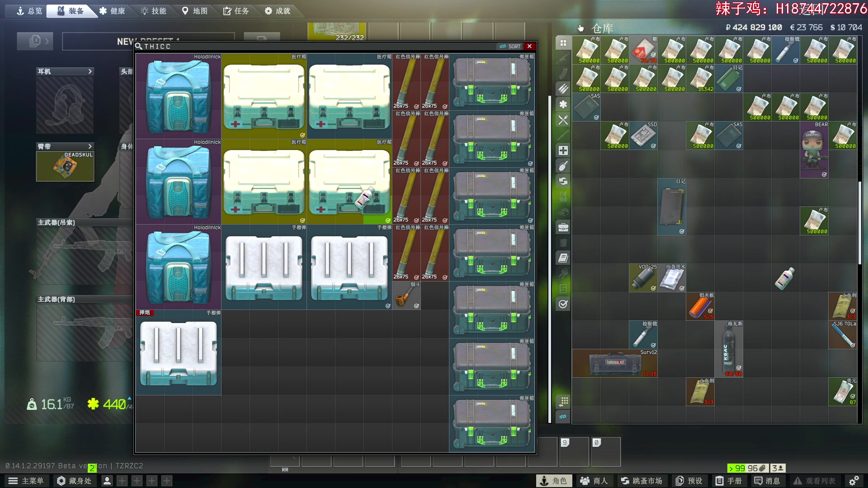Open the preset copy arrow button
Screen dimensions: 868x488
(x=35, y=41)
